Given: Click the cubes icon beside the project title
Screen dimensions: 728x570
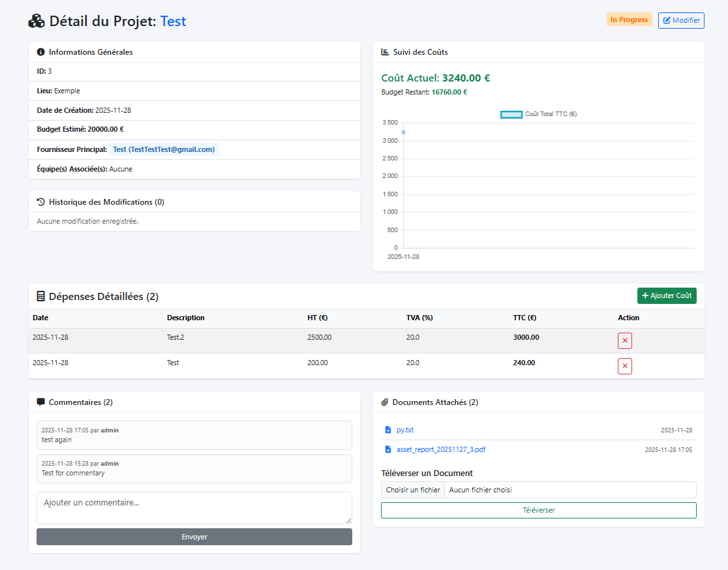Looking at the screenshot, I should coord(37,21).
